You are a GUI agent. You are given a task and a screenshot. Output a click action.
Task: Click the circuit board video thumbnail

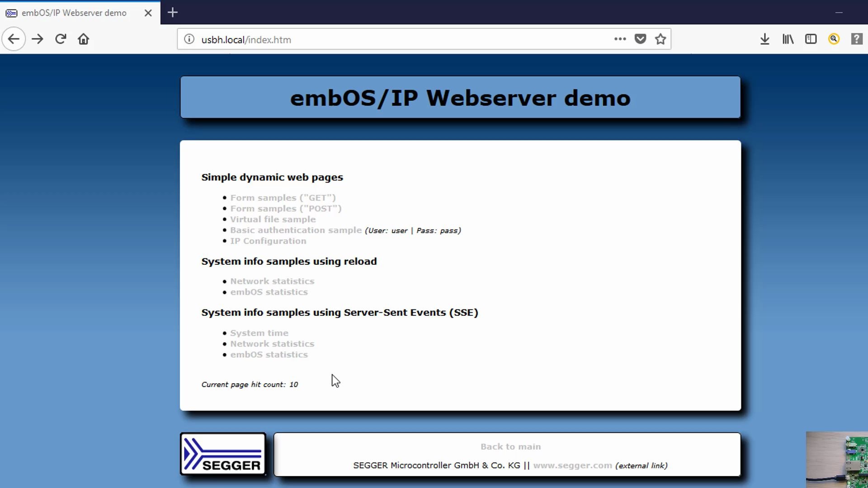837,460
